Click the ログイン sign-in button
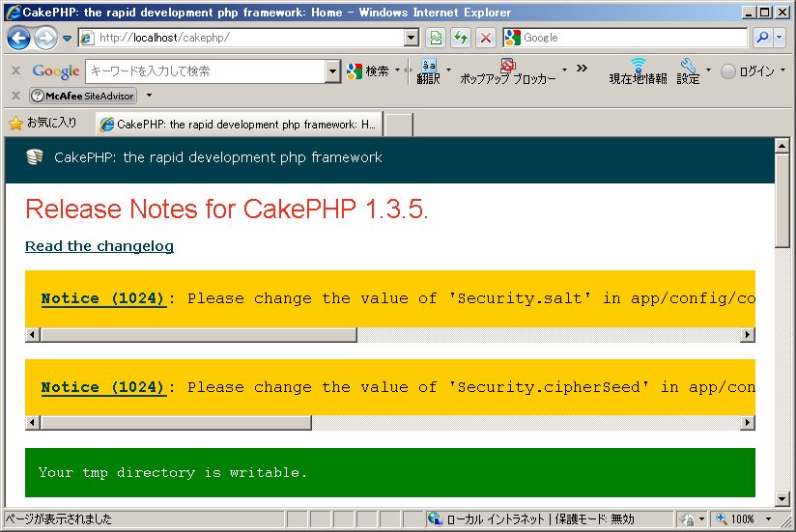This screenshot has width=796, height=532. pos(748,71)
